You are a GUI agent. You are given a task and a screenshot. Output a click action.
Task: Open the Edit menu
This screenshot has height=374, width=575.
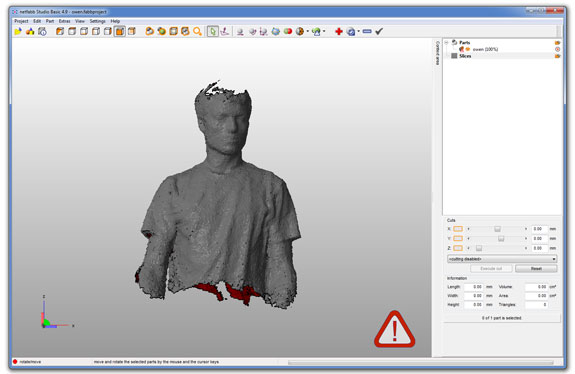(x=37, y=21)
